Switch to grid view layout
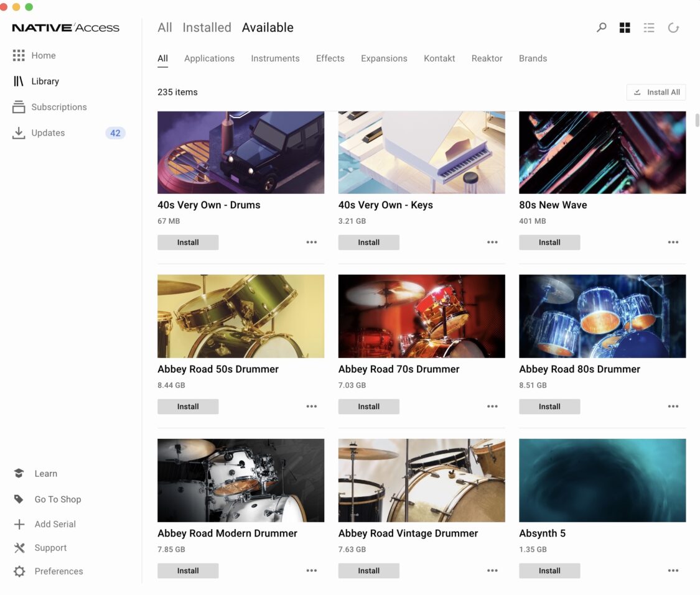This screenshot has height=595, width=700. coord(625,28)
